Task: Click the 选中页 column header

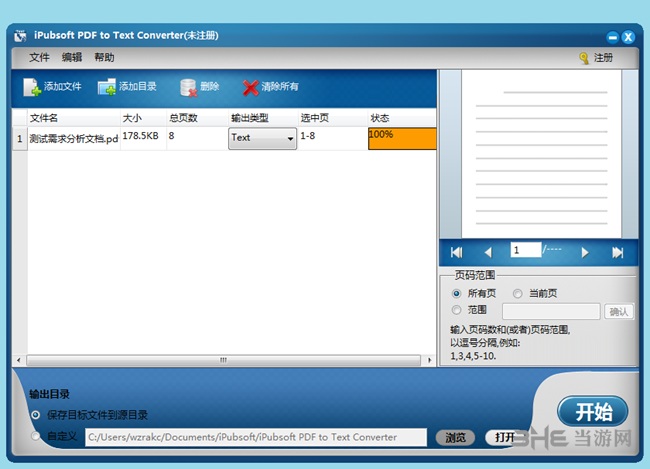Action: pyautogui.click(x=333, y=118)
